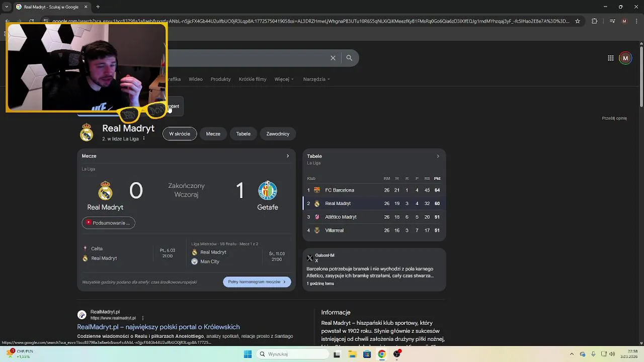Open the OBS icon on the taskbar
Screen dimensions: 644x362
click(397, 354)
